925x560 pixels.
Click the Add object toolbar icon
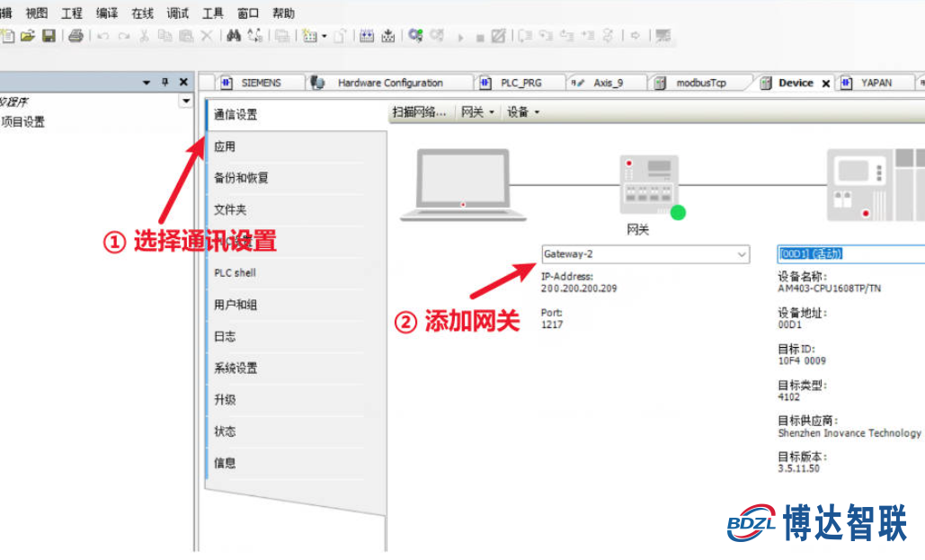(x=309, y=36)
